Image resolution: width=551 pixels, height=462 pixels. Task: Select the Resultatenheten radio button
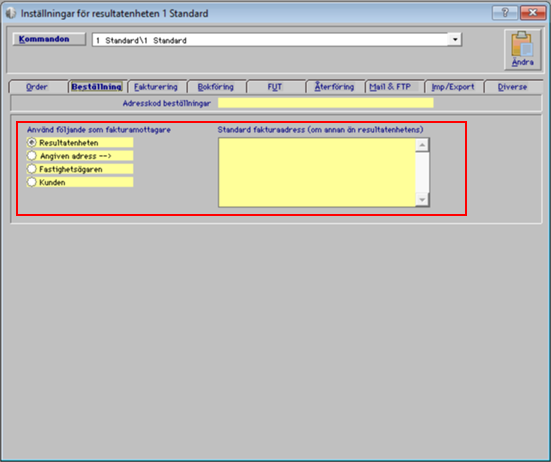[x=32, y=143]
